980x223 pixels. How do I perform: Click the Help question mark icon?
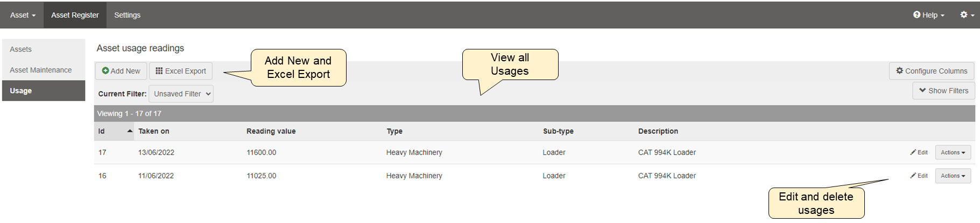click(x=916, y=15)
